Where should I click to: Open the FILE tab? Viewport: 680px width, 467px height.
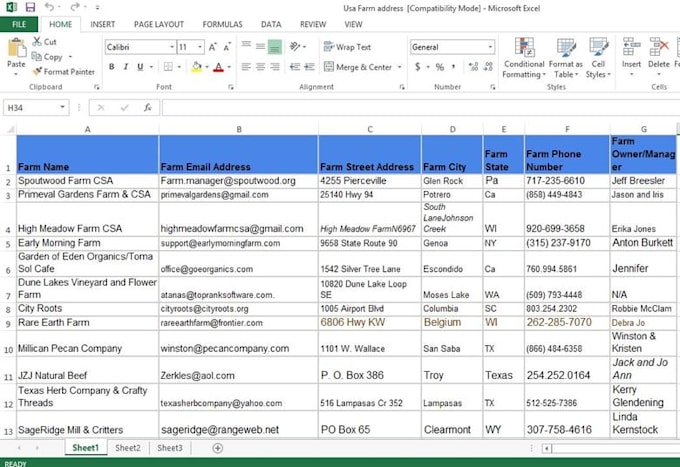pyautogui.click(x=19, y=24)
